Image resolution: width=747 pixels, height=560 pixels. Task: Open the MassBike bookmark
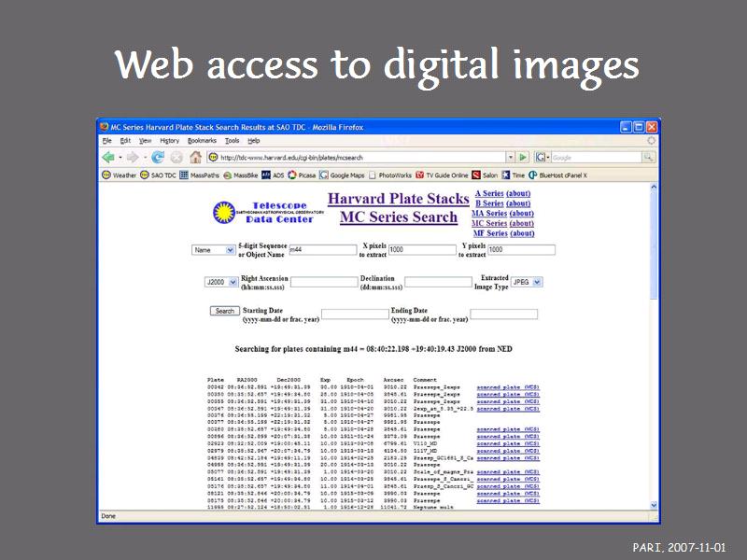[x=241, y=175]
